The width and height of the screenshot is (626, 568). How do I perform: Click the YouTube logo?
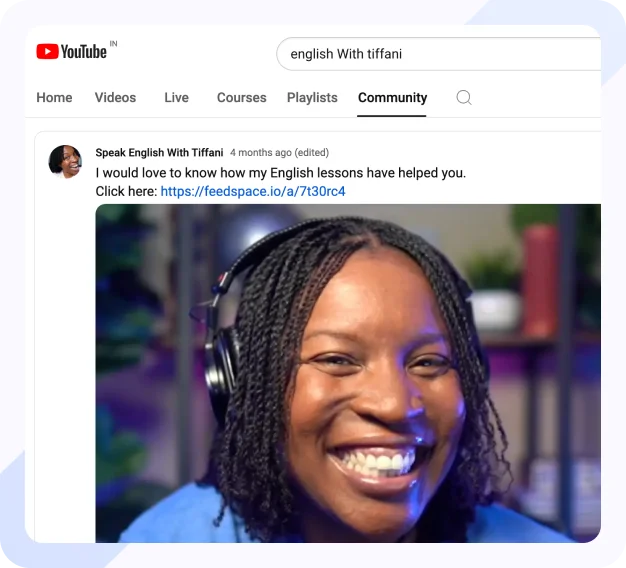[72, 51]
